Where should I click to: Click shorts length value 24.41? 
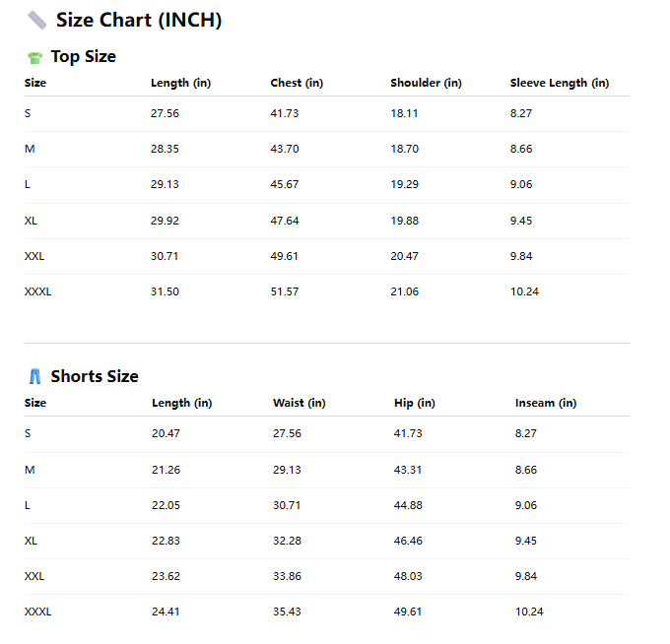click(x=166, y=612)
